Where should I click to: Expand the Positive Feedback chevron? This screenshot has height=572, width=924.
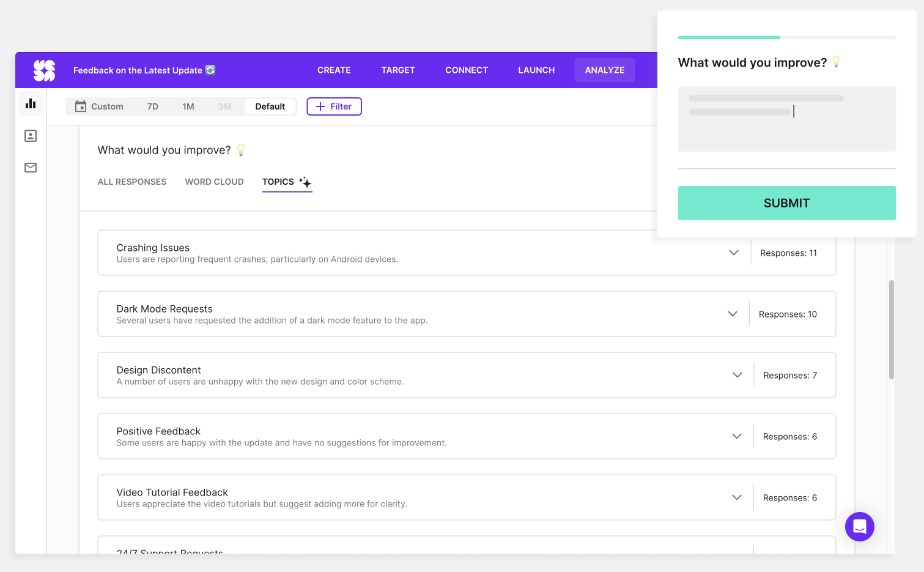click(x=737, y=436)
